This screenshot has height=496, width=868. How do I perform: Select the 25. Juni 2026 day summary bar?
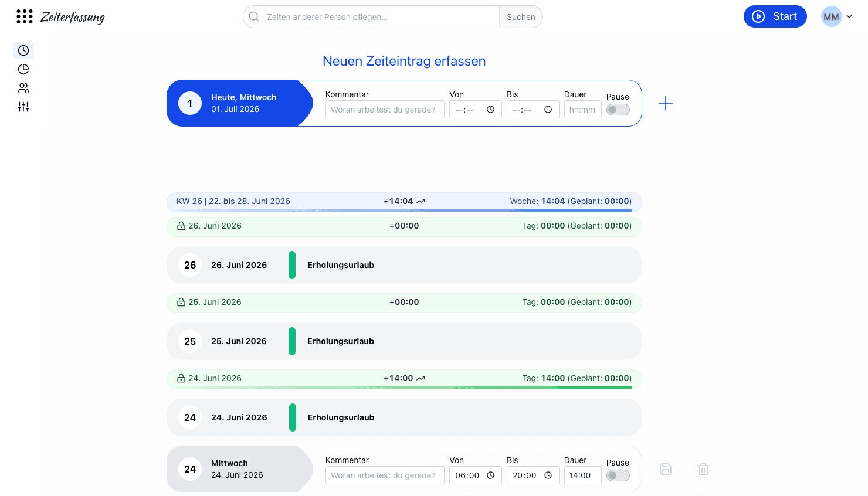pos(404,303)
